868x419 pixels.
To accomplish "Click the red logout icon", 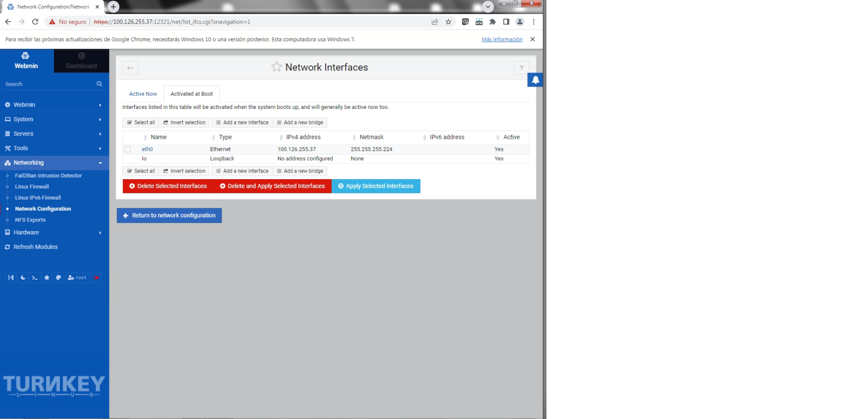I will (x=96, y=278).
